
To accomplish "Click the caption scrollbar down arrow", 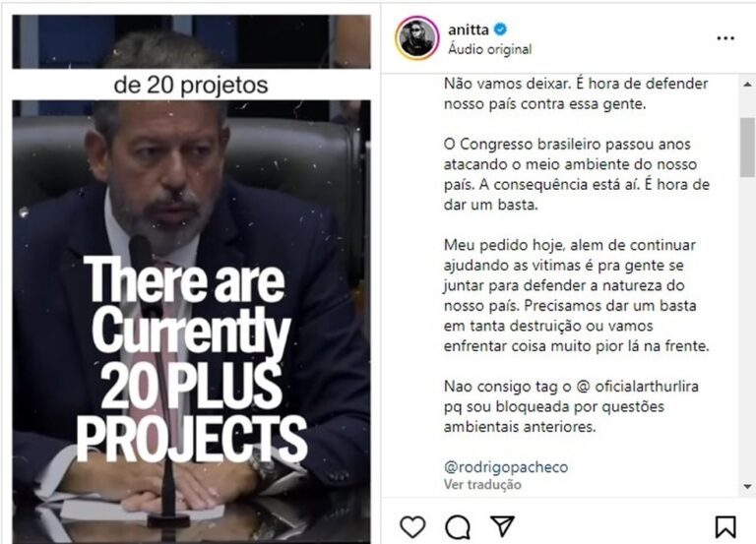I will (747, 487).
